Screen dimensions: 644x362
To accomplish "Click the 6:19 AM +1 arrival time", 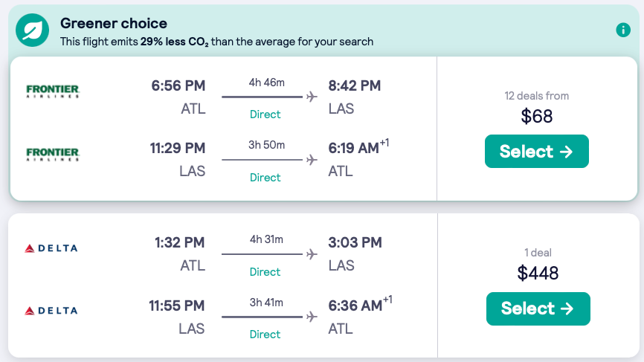I will coord(358,149).
